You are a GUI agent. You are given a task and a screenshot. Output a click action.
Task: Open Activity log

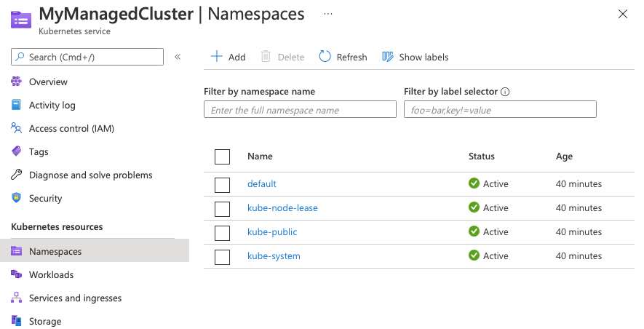[52, 105]
